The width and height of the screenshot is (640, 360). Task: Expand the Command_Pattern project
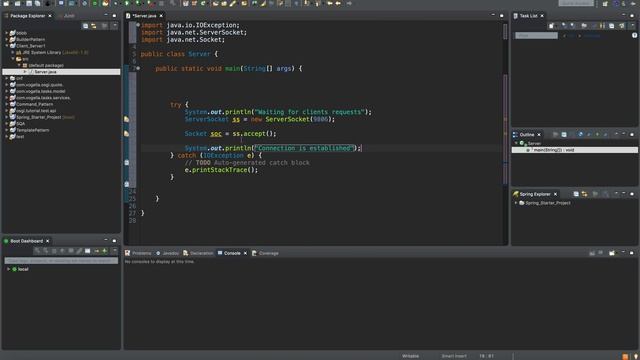pos(7,104)
